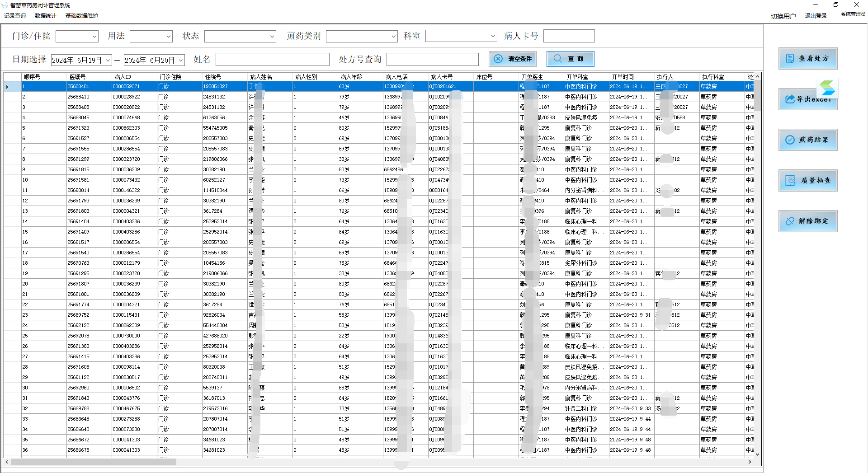The width and height of the screenshot is (868, 473).
Task: Focus the 处方号查询 input field
Action: 433,60
